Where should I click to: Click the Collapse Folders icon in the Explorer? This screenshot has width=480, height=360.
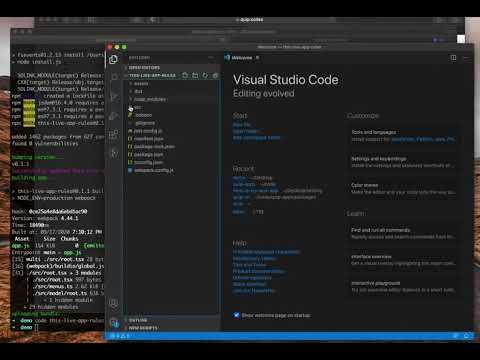point(215,75)
